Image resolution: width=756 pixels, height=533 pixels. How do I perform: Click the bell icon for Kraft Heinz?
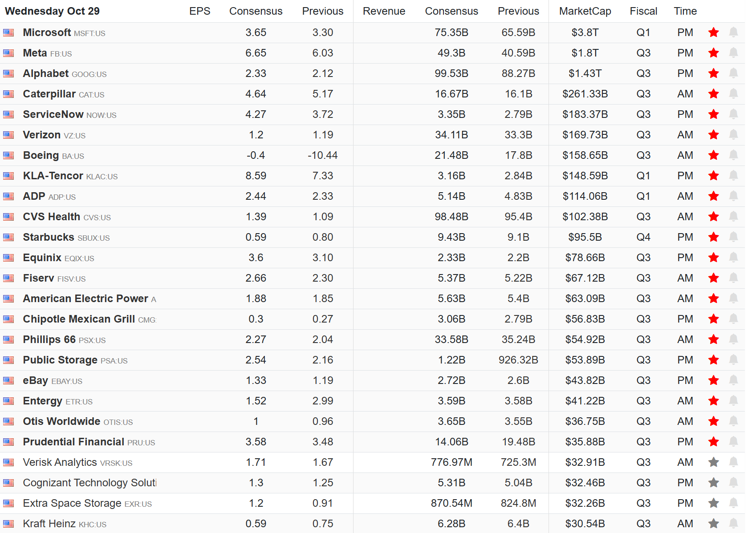point(733,523)
